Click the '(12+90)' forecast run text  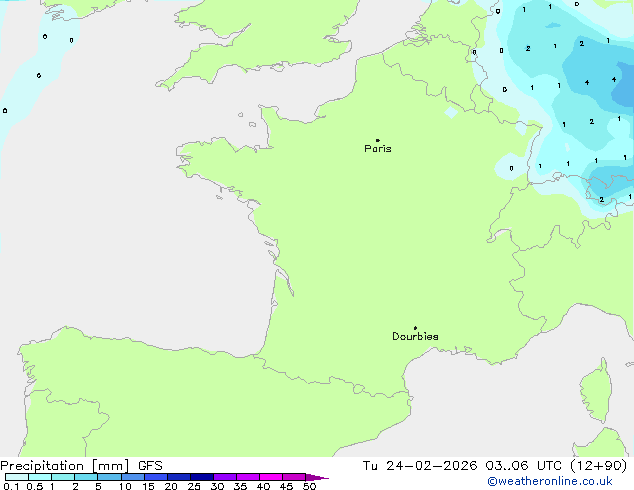(x=598, y=466)
